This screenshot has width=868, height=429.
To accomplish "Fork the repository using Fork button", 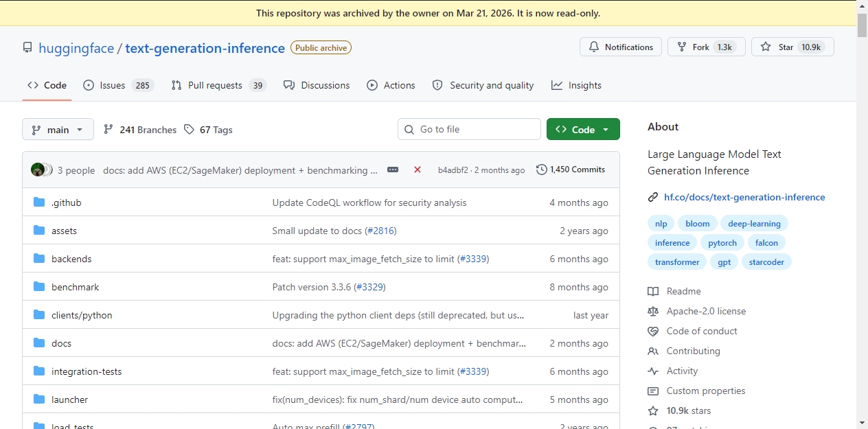I will [x=706, y=47].
